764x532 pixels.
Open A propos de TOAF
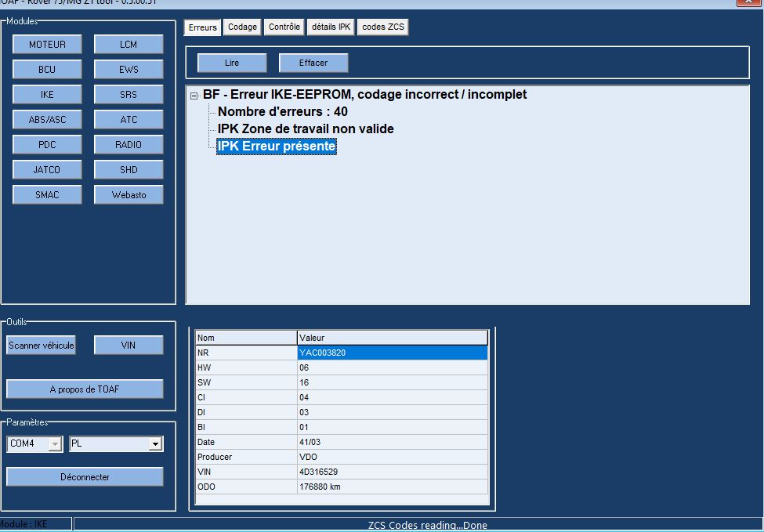pos(85,389)
